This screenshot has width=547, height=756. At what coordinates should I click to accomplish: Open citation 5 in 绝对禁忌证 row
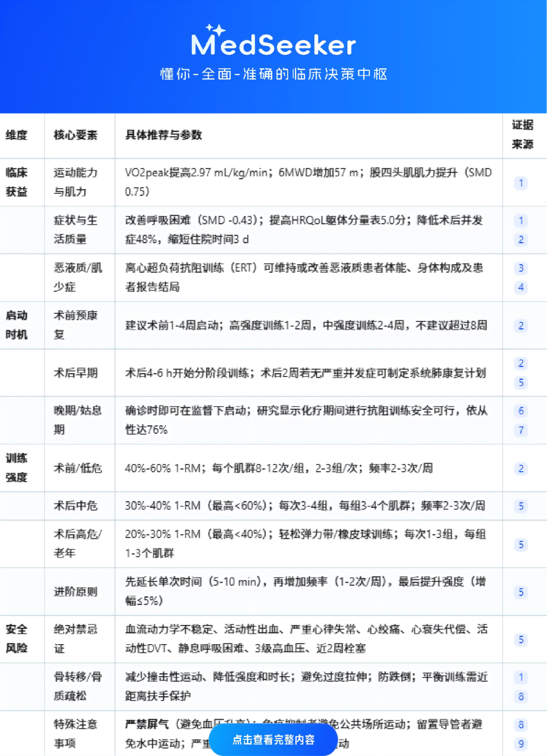pos(521,640)
